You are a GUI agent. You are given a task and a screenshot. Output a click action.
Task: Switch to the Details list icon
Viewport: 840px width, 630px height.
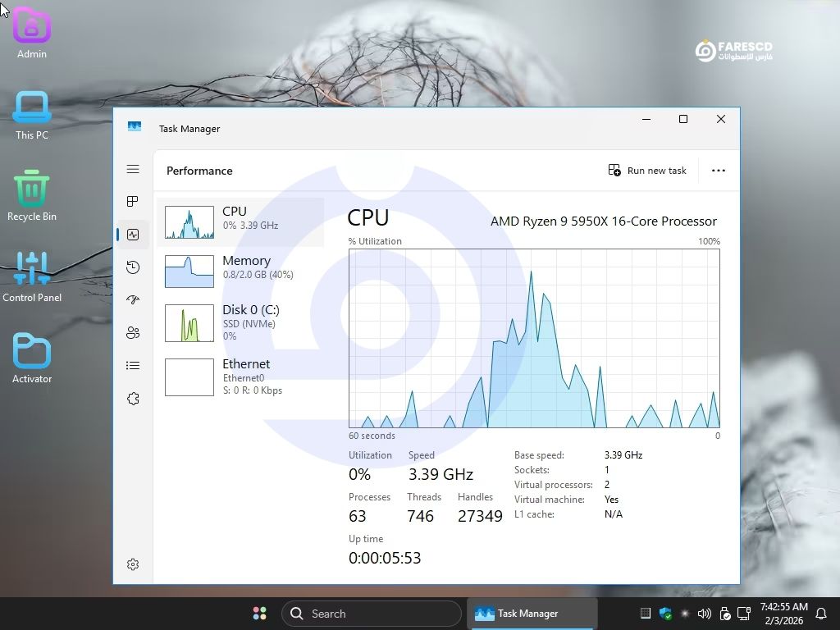tap(133, 366)
